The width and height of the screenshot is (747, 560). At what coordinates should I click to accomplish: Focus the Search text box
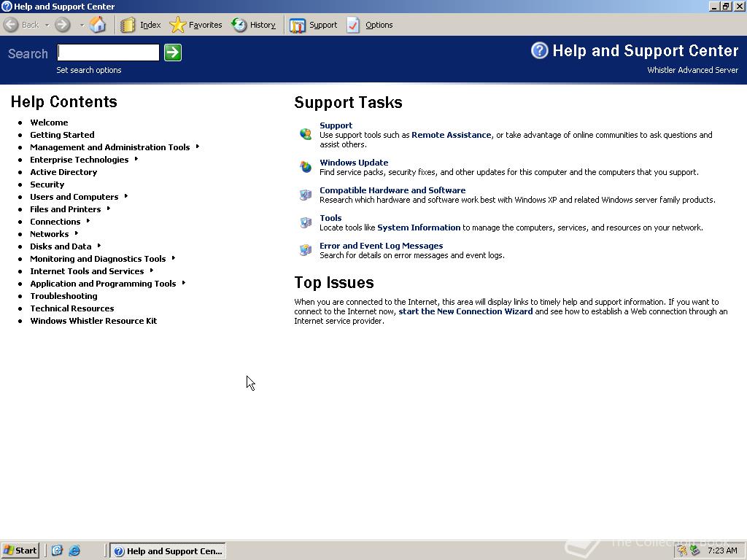(108, 52)
